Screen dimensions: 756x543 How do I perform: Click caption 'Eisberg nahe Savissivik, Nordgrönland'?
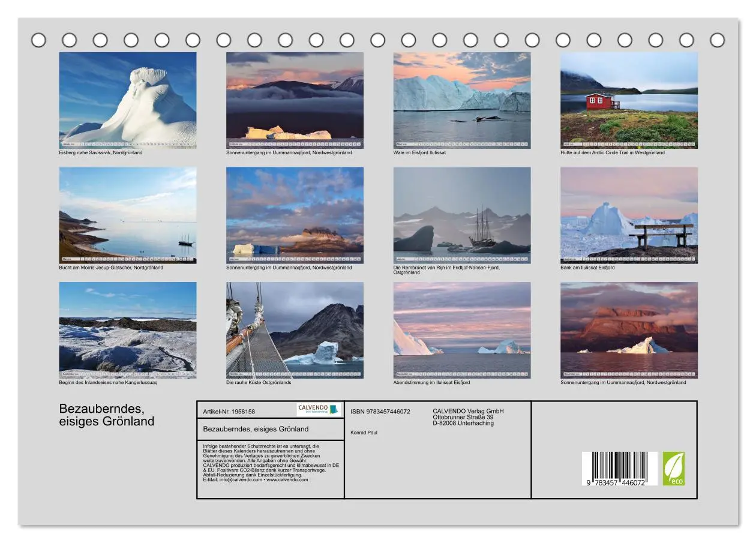tap(101, 152)
